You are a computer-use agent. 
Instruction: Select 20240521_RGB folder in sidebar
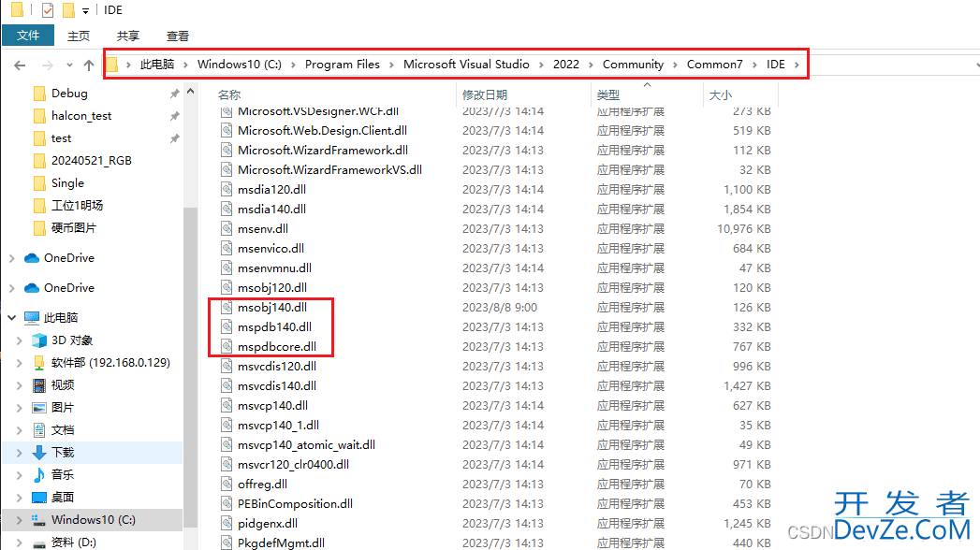[x=91, y=161]
